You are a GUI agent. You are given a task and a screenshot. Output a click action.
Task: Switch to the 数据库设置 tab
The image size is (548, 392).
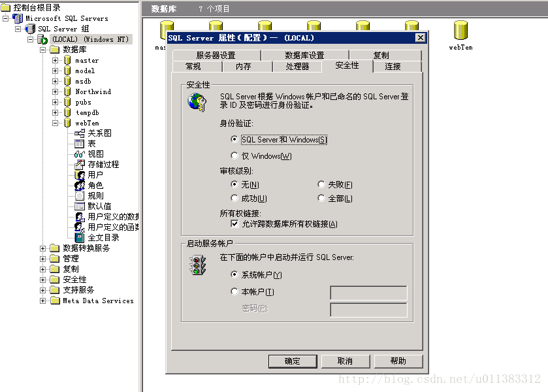305,56
